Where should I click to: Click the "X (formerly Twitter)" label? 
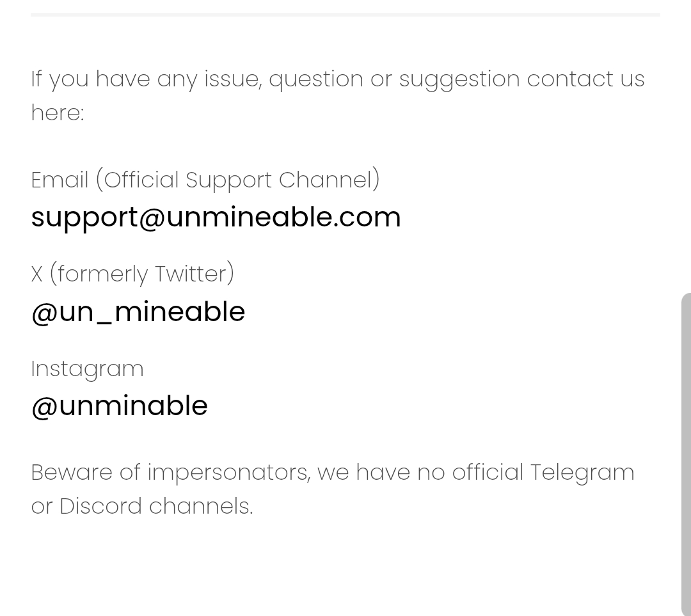(132, 274)
